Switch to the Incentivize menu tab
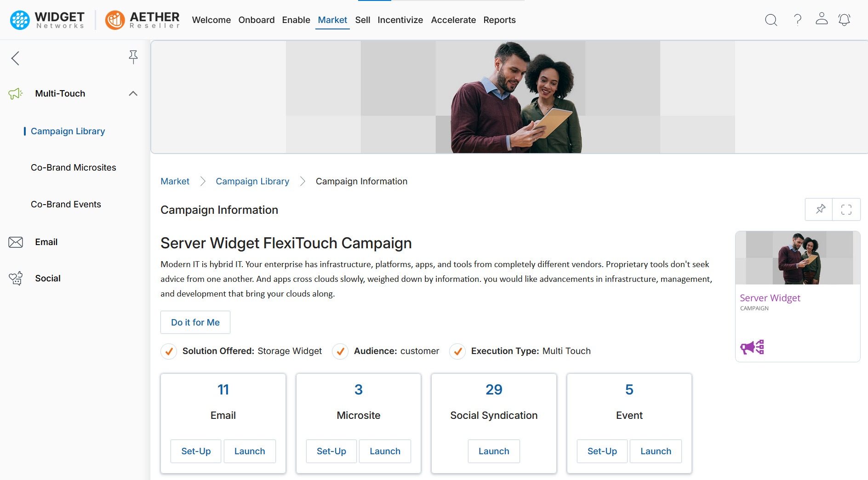 click(400, 20)
